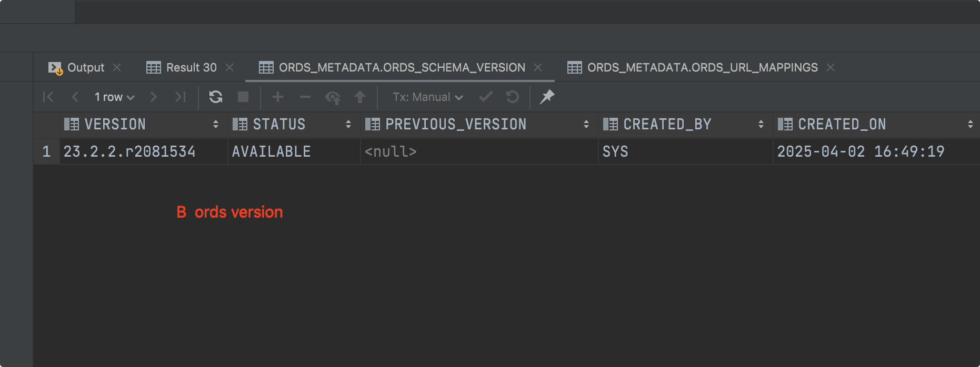980x367 pixels.
Task: Click the Submit changes up-arrow icon
Action: coord(360,97)
